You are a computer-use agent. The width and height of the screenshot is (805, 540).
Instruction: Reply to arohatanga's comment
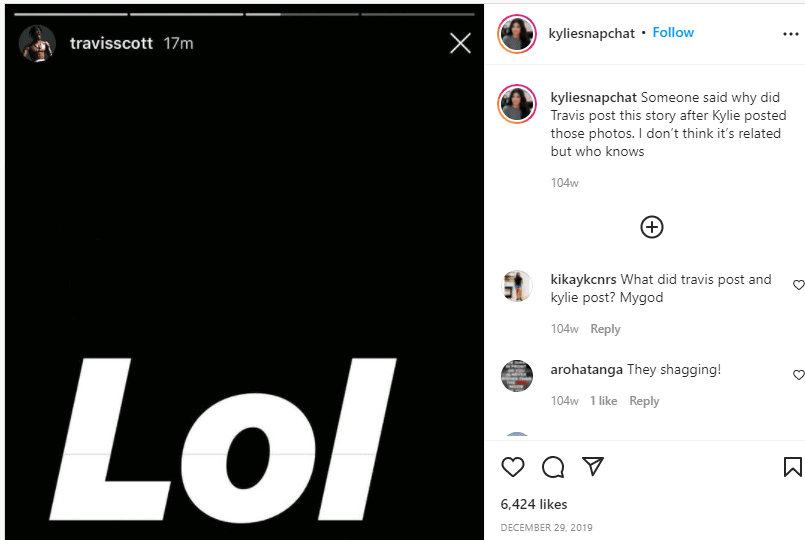coord(644,401)
